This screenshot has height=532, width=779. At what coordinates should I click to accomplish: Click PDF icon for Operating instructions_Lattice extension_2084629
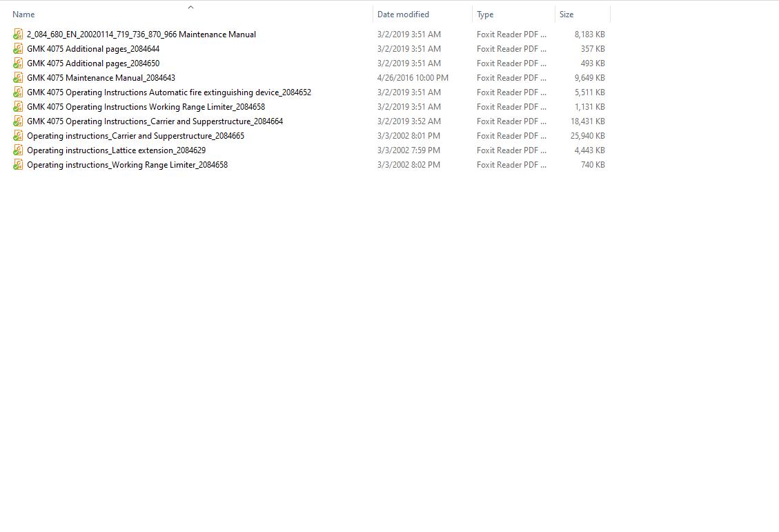coord(18,150)
